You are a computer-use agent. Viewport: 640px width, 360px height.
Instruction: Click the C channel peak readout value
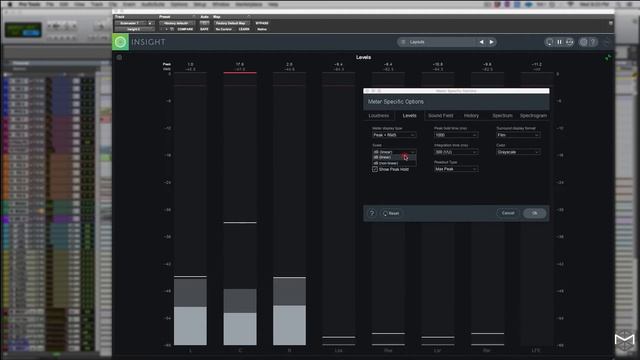(x=240, y=64)
